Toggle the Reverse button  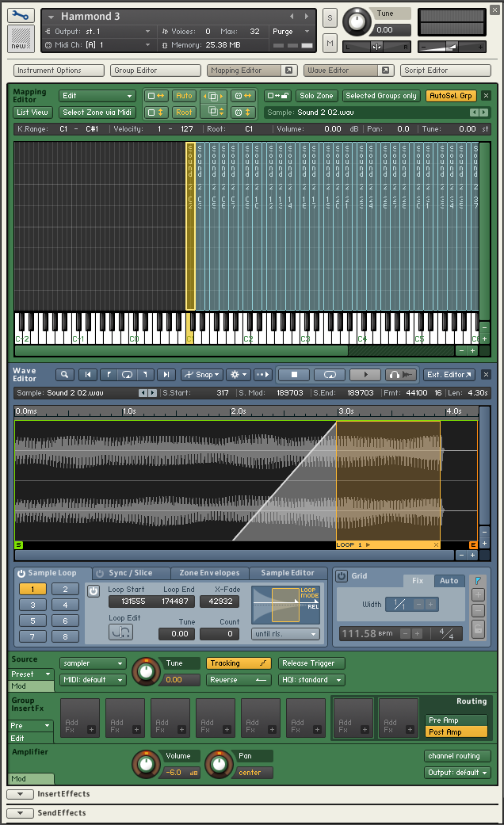(x=239, y=680)
